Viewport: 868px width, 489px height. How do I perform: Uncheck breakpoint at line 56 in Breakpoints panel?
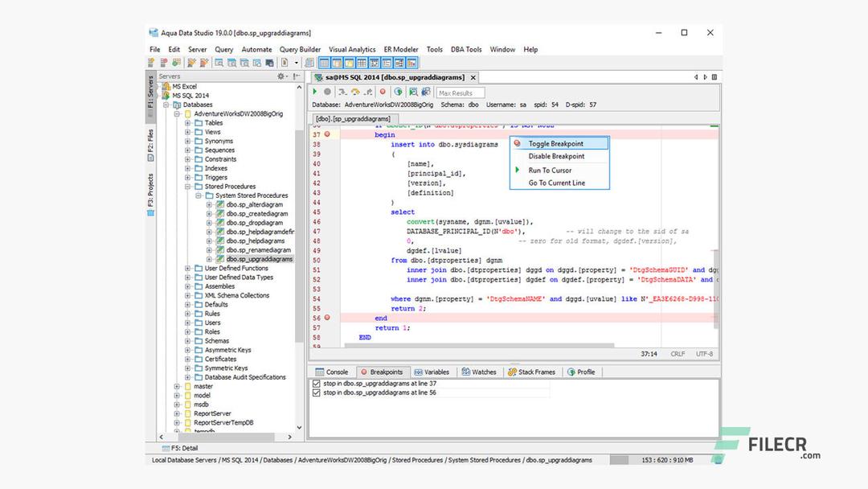point(317,393)
